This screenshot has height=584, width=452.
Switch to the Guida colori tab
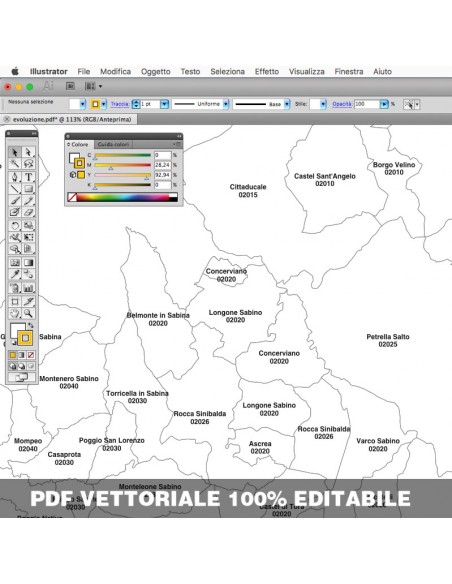tap(113, 144)
